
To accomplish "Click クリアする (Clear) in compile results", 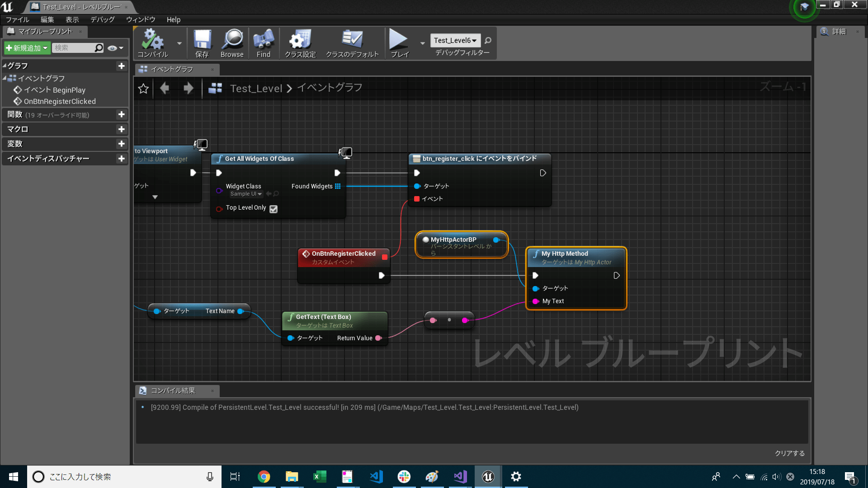I will pos(789,453).
